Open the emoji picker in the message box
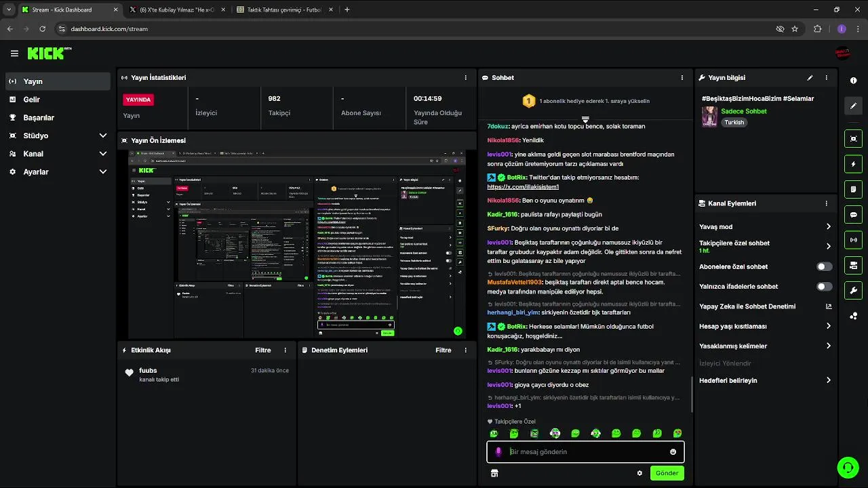Viewport: 868px width, 488px height. tap(673, 452)
